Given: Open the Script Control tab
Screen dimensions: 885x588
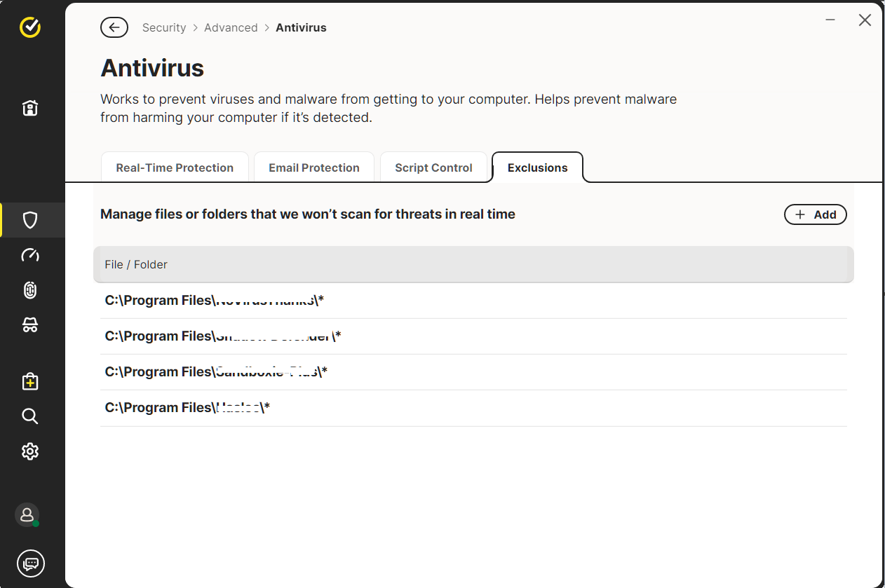Looking at the screenshot, I should pyautogui.click(x=433, y=167).
